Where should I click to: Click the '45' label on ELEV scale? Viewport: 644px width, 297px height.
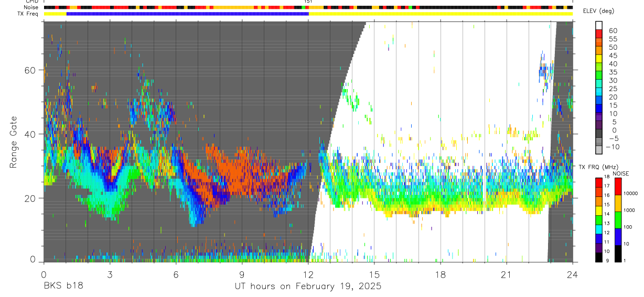[613, 55]
